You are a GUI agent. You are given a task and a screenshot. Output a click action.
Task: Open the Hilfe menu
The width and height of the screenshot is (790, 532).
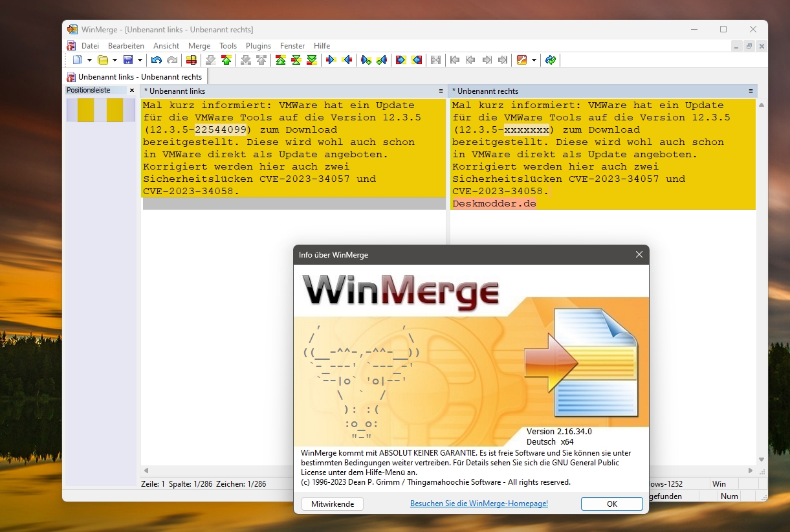(x=322, y=46)
